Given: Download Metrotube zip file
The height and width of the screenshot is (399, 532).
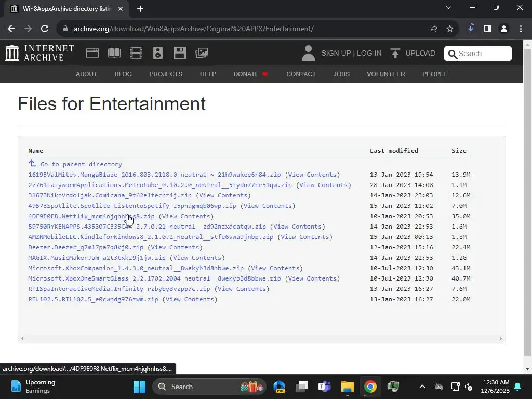Looking at the screenshot, I should tap(160, 185).
